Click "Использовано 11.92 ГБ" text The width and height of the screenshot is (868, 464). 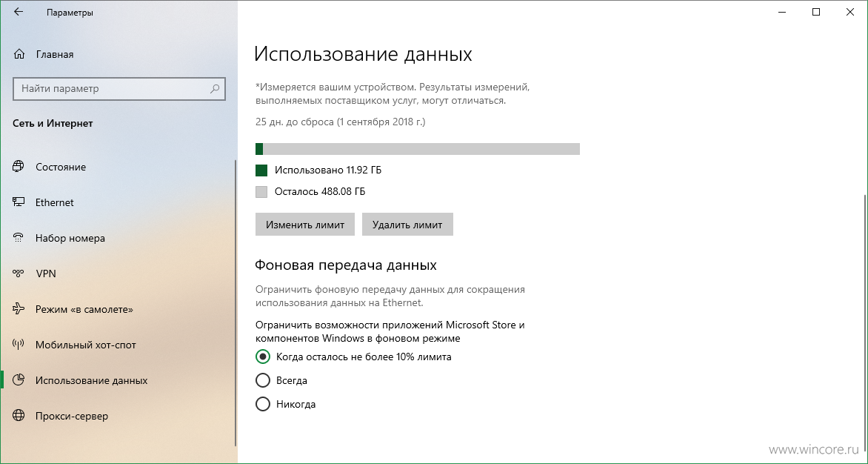pos(327,170)
